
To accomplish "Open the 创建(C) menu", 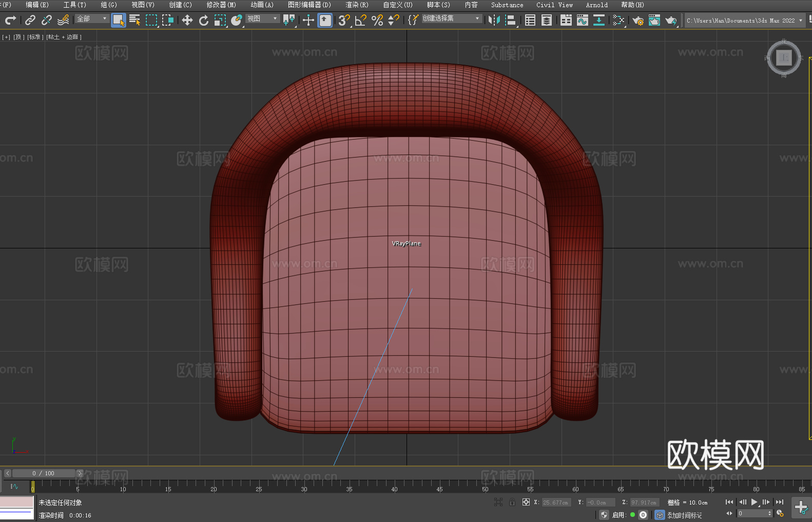I will [x=181, y=5].
